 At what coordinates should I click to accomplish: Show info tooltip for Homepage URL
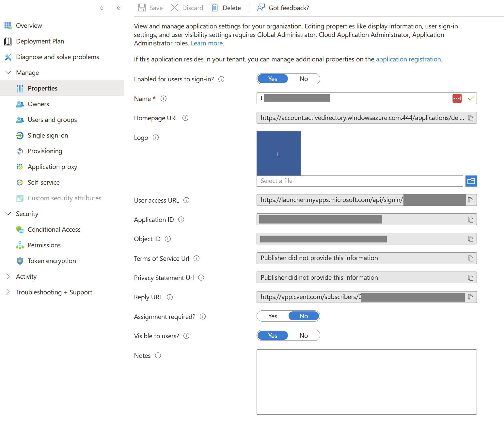point(185,118)
